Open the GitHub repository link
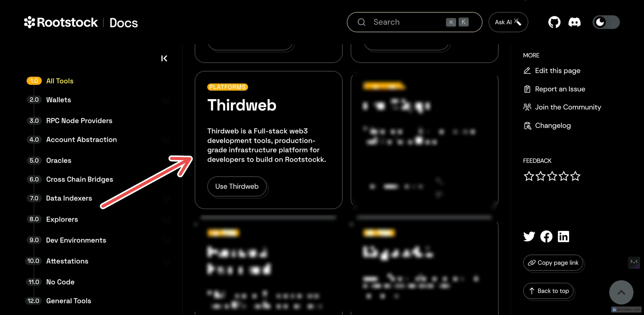644x315 pixels. pyautogui.click(x=554, y=22)
